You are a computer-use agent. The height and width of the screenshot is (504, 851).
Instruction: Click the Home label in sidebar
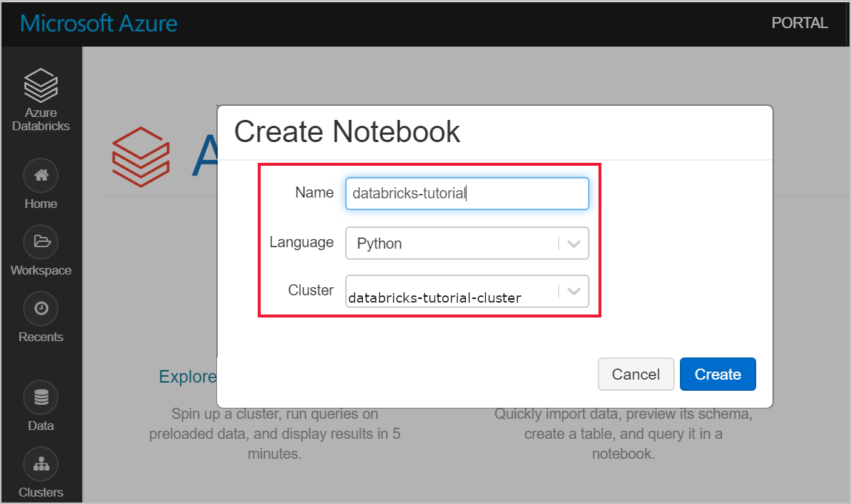point(41,204)
